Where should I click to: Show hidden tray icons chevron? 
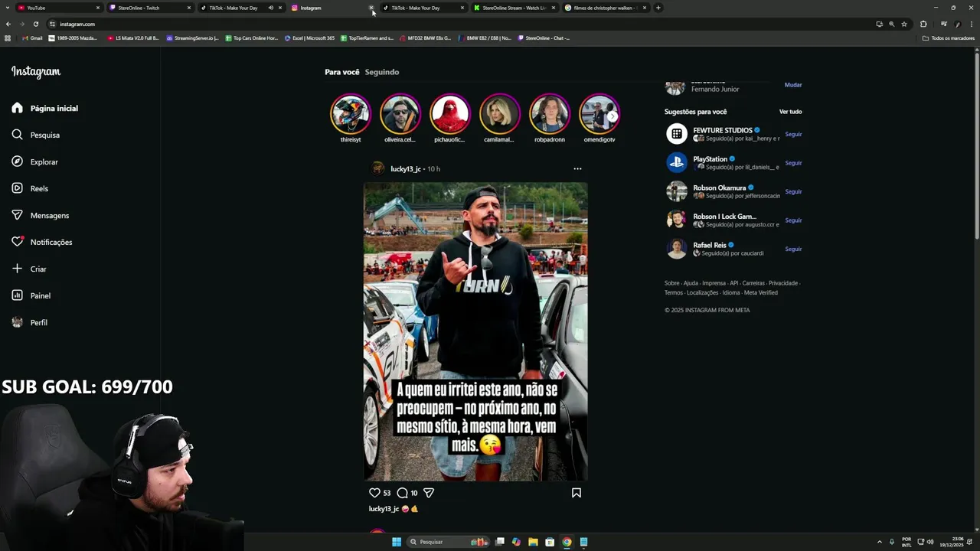pos(879,542)
